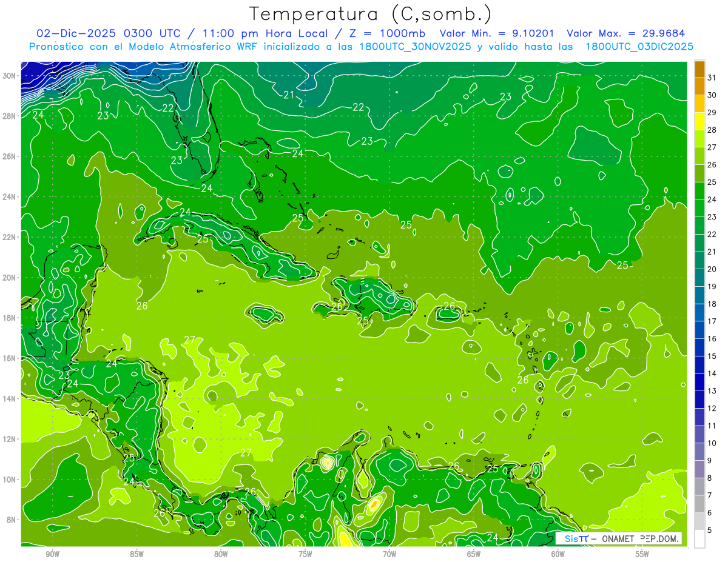Click the "1800UTC_03DIC2025" valid-until time

639,47
